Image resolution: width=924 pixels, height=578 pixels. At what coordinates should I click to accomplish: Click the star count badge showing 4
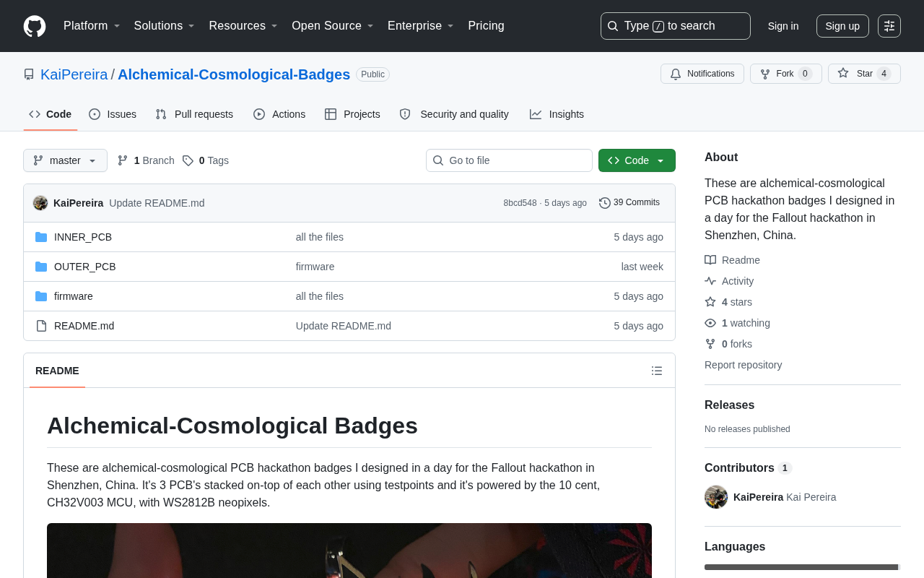point(884,74)
